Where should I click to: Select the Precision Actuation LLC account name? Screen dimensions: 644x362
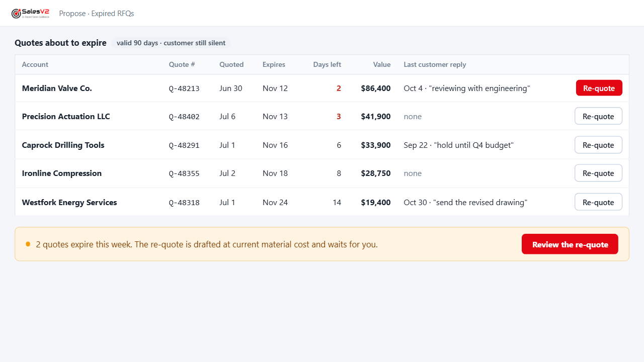(x=66, y=116)
